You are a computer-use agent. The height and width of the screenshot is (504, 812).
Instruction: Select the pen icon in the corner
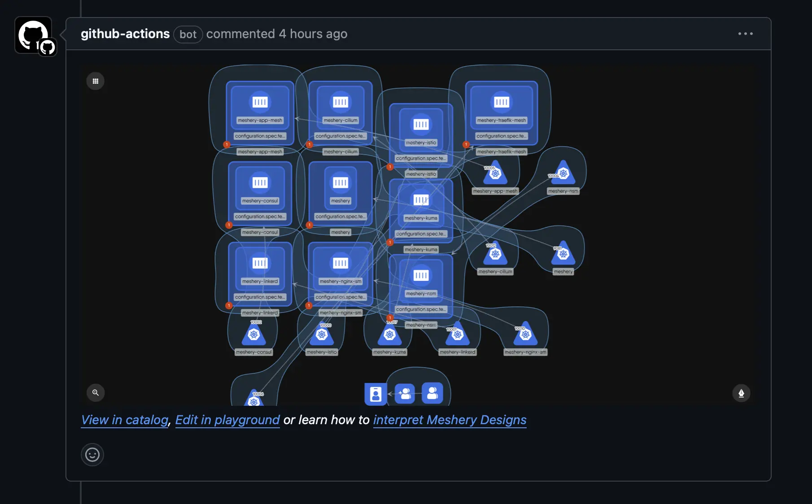(x=741, y=393)
